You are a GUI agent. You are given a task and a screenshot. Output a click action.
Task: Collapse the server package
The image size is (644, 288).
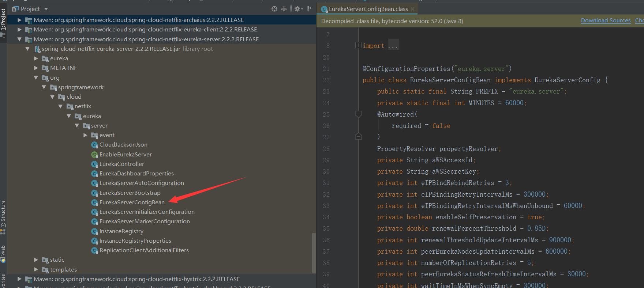click(x=77, y=125)
